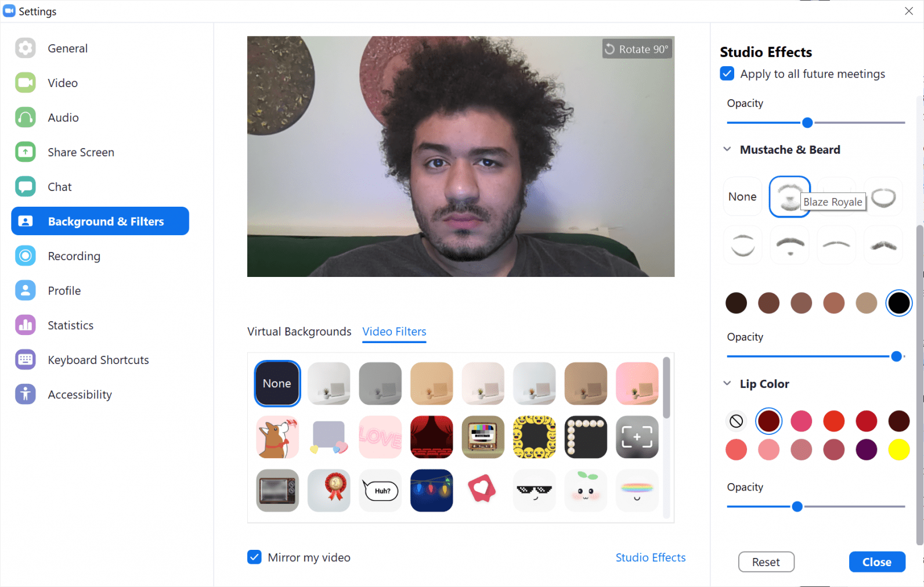
Task: Open the Studio Effects link
Action: click(651, 557)
